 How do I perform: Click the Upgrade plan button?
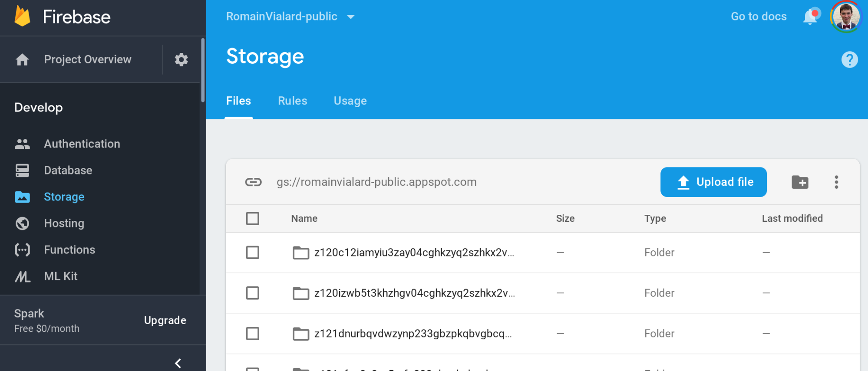165,320
